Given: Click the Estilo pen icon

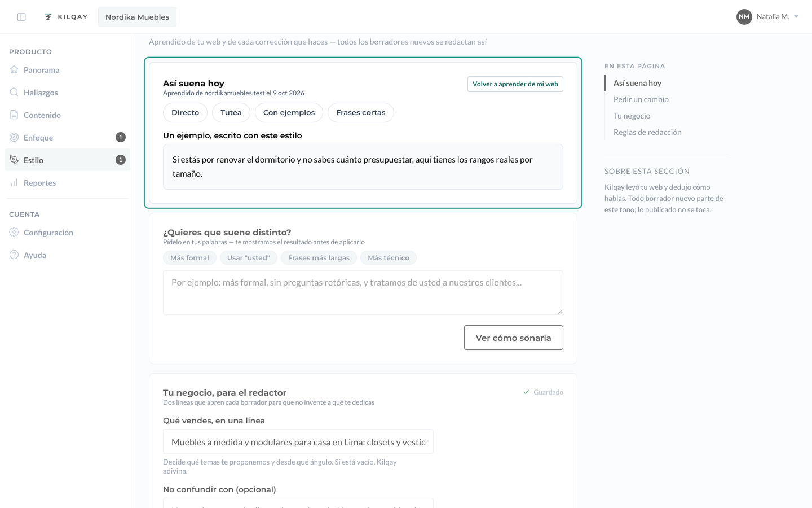Looking at the screenshot, I should pos(14,160).
